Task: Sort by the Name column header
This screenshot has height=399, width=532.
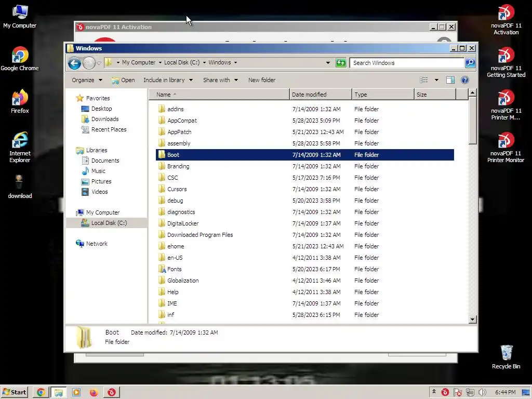Action: (x=219, y=95)
